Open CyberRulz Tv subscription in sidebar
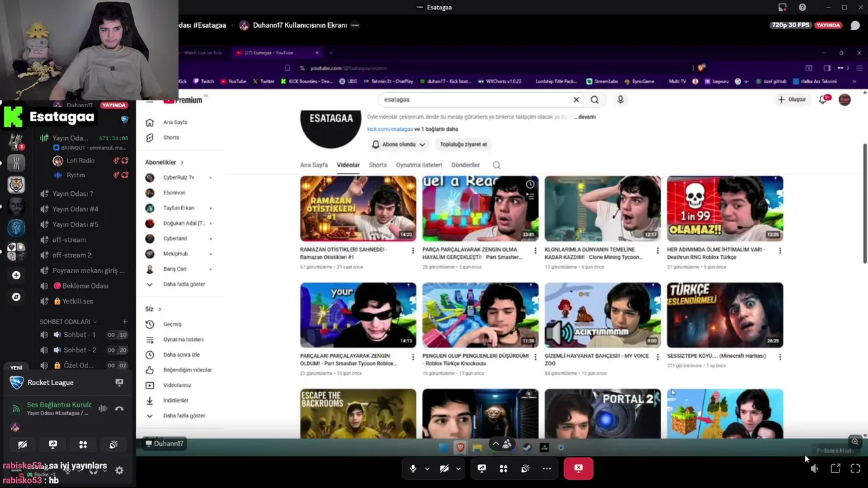The height and width of the screenshot is (488, 868). (x=178, y=178)
